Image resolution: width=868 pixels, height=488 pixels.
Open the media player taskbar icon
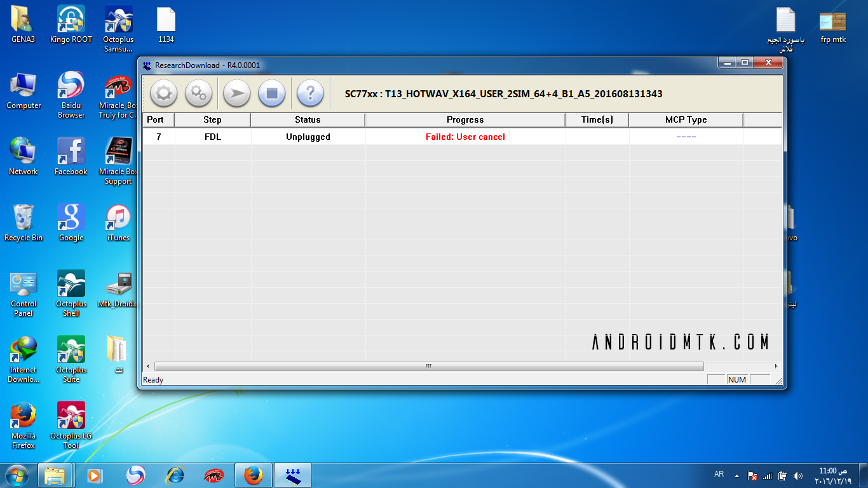[95, 475]
